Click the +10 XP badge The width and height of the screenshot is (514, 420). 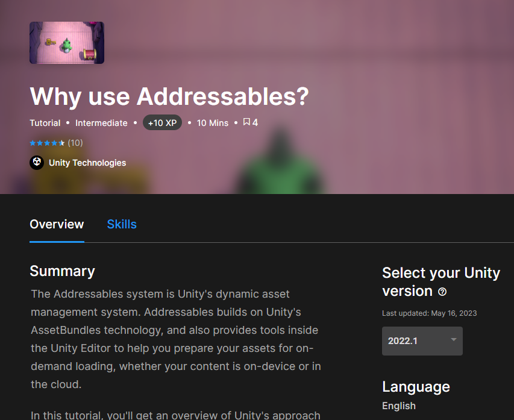click(162, 122)
